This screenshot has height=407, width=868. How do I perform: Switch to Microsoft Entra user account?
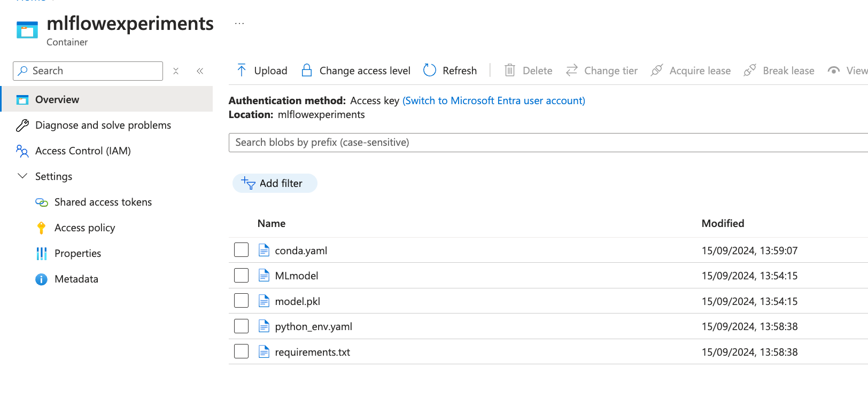click(x=493, y=100)
